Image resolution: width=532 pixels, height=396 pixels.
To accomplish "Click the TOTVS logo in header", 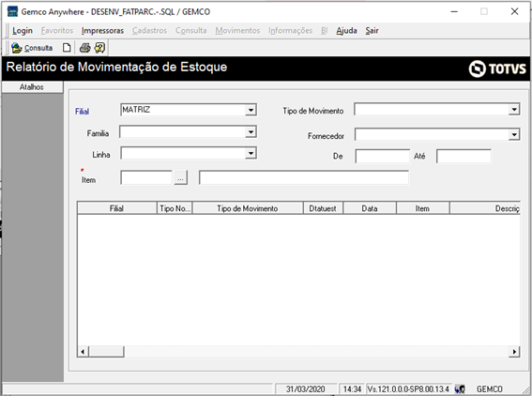I will (497, 69).
